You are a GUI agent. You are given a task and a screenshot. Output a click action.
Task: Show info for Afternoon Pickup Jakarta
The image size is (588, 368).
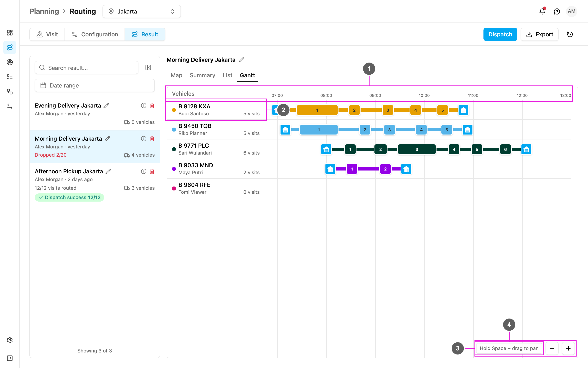coord(144,171)
